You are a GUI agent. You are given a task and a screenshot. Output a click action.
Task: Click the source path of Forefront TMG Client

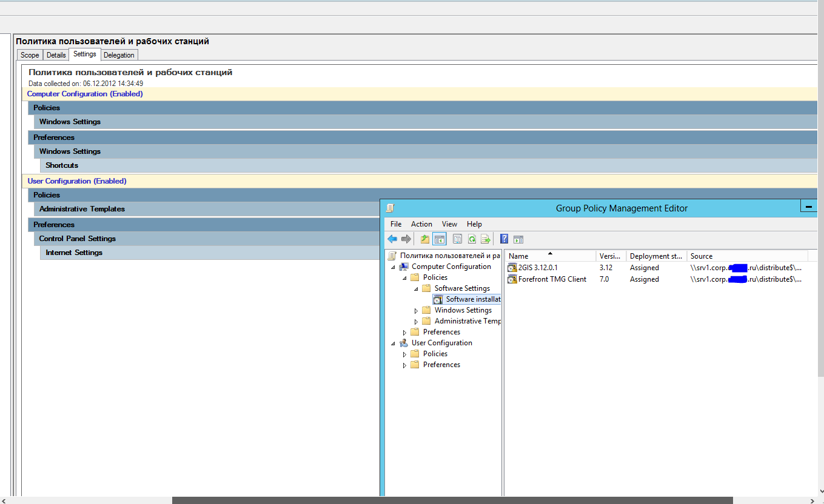click(746, 279)
